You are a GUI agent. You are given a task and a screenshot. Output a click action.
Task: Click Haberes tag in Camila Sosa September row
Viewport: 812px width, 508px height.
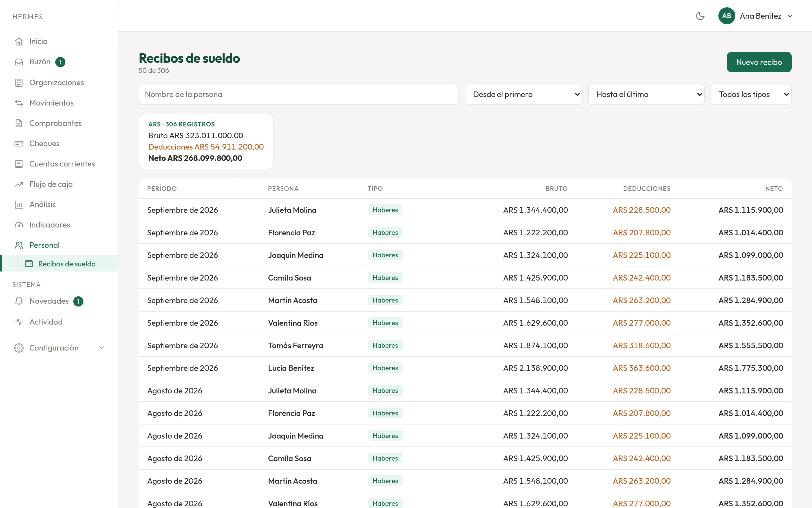(x=385, y=277)
